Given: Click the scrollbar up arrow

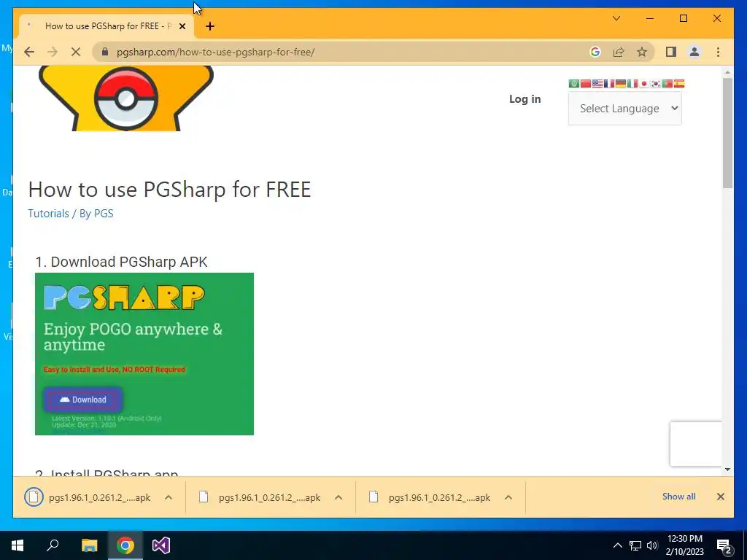Looking at the screenshot, I should pyautogui.click(x=727, y=72).
